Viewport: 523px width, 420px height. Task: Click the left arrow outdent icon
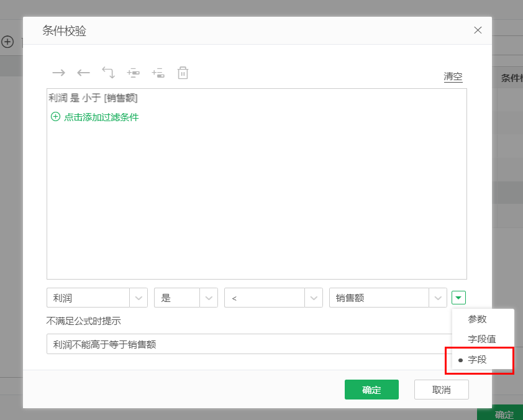[83, 73]
